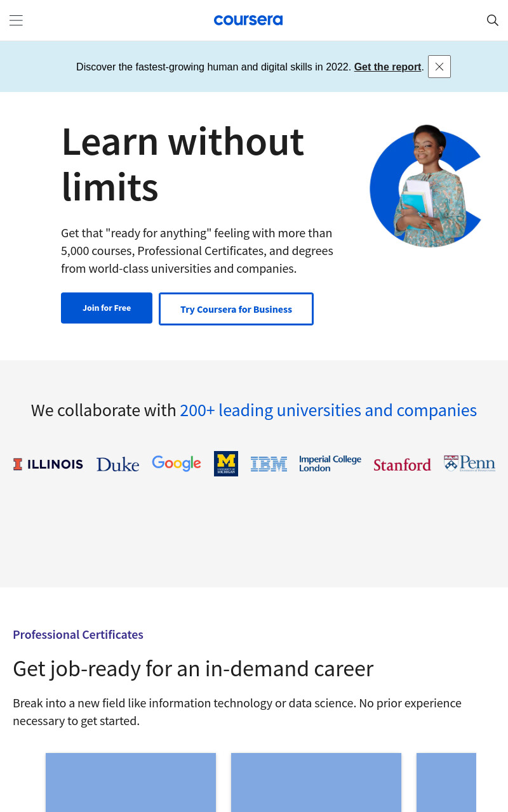Click the Coursera logo
508x812 pixels.
pyautogui.click(x=248, y=20)
